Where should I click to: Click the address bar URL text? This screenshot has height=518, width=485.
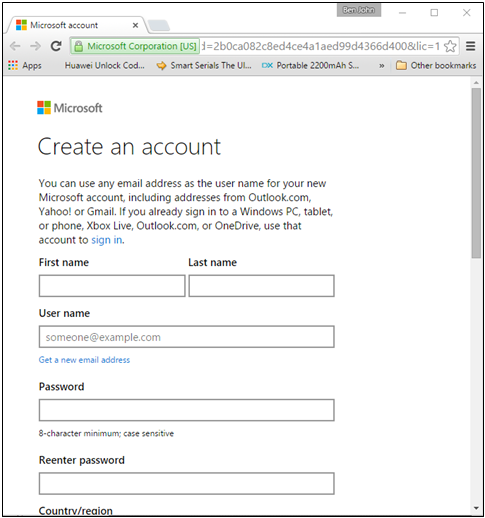[321, 46]
